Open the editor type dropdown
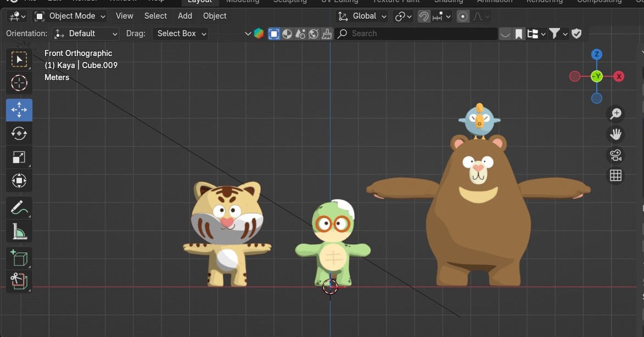The height and width of the screenshot is (337, 644). [x=17, y=16]
